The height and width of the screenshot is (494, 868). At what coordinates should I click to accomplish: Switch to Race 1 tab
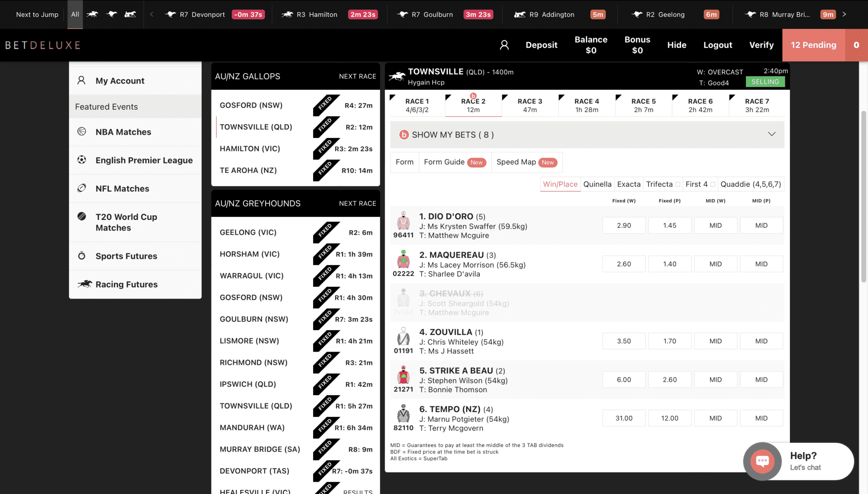click(x=417, y=105)
